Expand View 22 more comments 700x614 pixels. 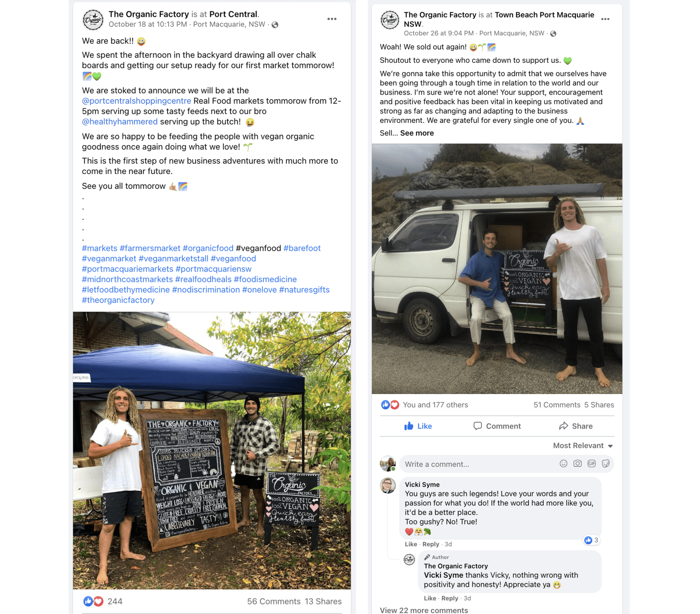423,610
